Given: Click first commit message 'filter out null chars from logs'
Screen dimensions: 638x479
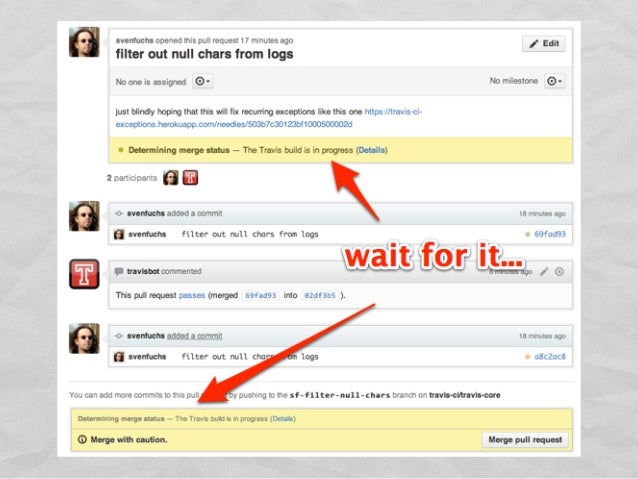Looking at the screenshot, I should pyautogui.click(x=250, y=234).
